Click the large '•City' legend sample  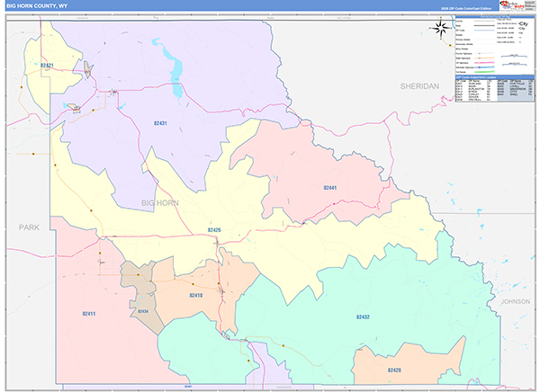[x=523, y=23]
